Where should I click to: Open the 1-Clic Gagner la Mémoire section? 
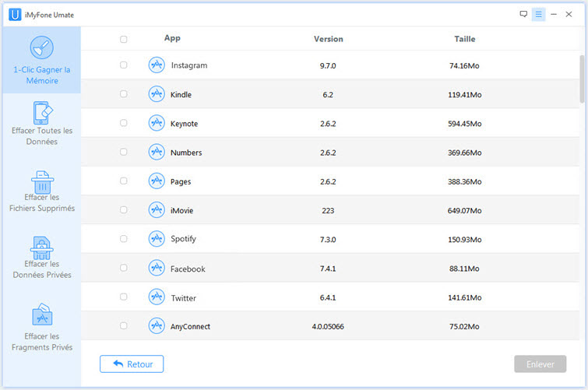(41, 60)
